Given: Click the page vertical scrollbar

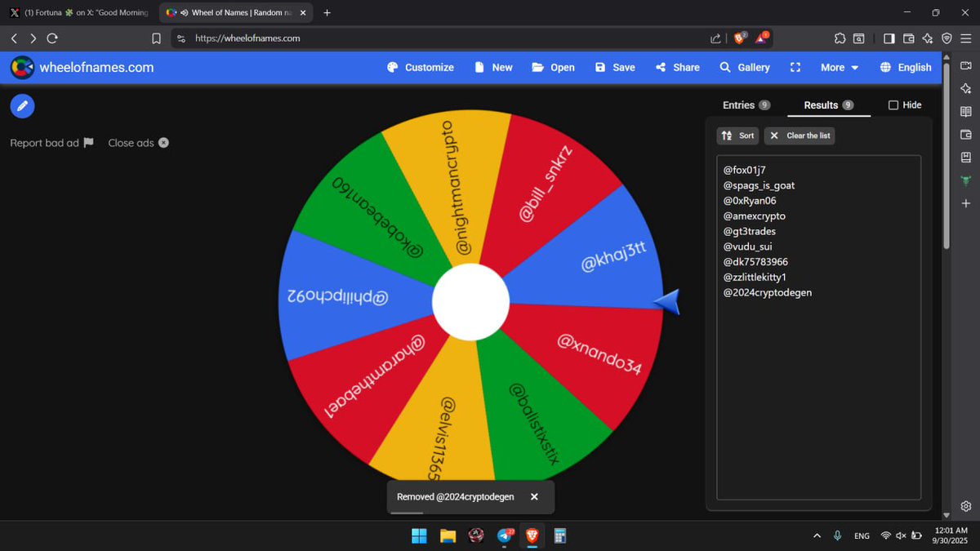Looking at the screenshot, I should click(947, 155).
